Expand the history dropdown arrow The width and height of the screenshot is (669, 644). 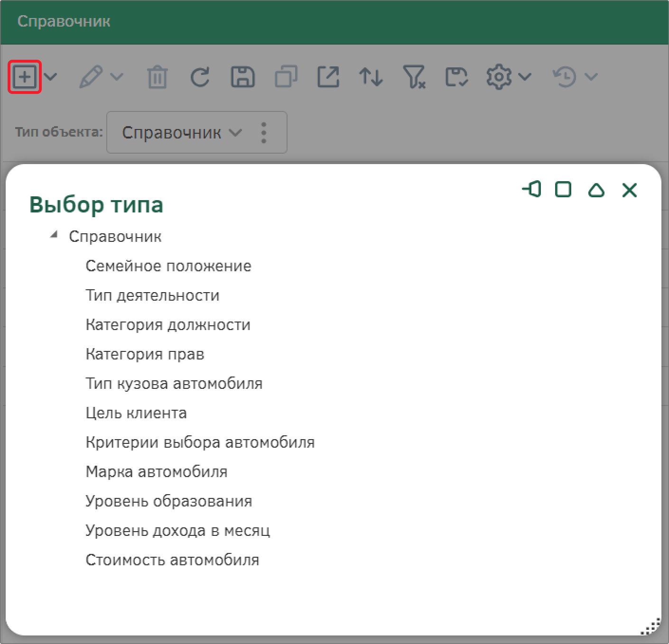coord(591,77)
